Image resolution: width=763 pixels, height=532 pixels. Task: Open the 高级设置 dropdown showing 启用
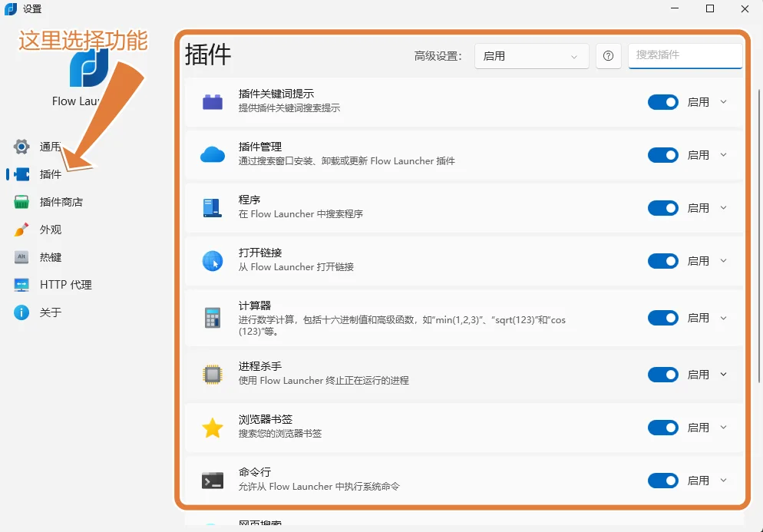click(531, 56)
